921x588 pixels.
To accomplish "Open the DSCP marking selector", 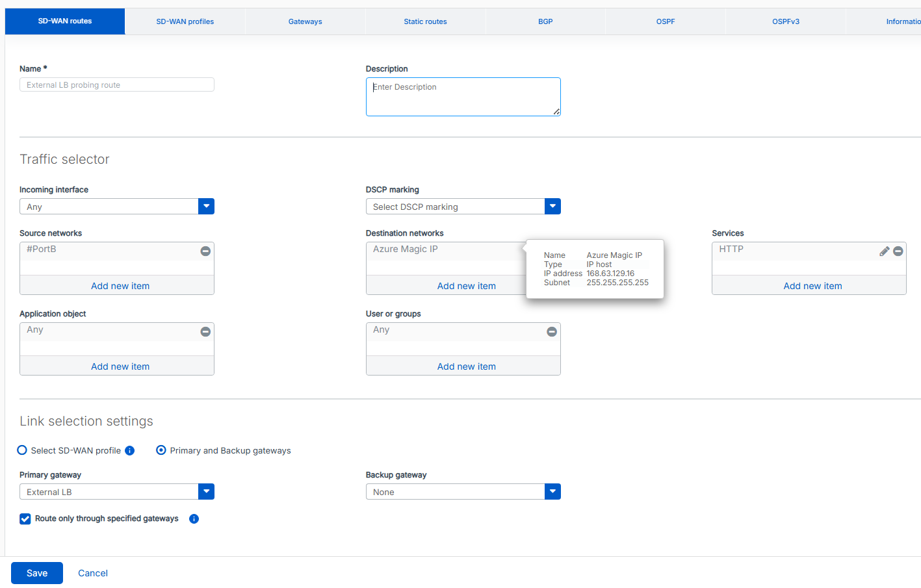I will (552, 206).
